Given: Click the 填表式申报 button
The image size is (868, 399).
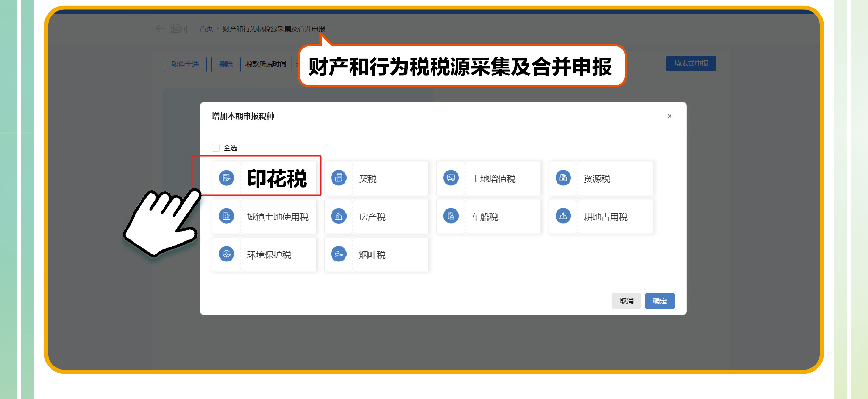Looking at the screenshot, I should coord(691,63).
